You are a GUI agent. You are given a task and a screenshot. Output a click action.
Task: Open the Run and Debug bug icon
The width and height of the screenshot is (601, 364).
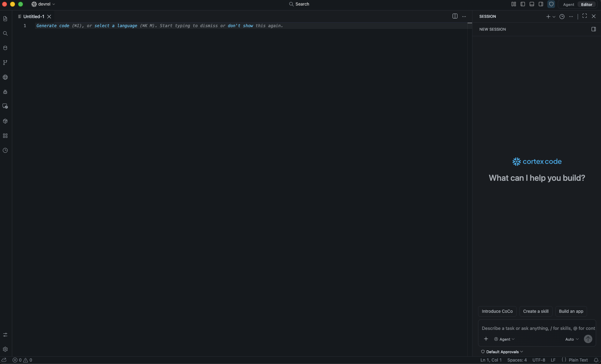point(5,92)
